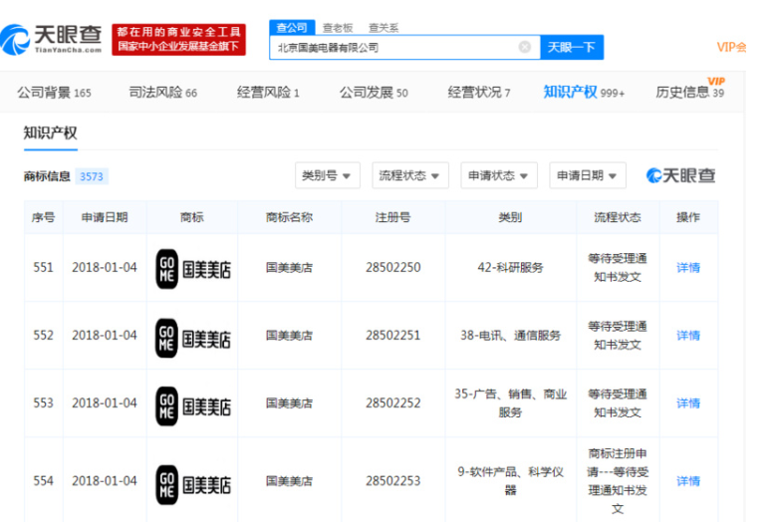Click the 商标注册申请 status cell in row 554

tap(618, 480)
